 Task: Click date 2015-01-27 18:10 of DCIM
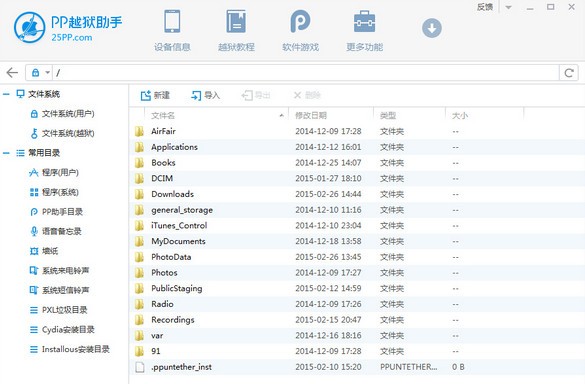[x=328, y=178]
